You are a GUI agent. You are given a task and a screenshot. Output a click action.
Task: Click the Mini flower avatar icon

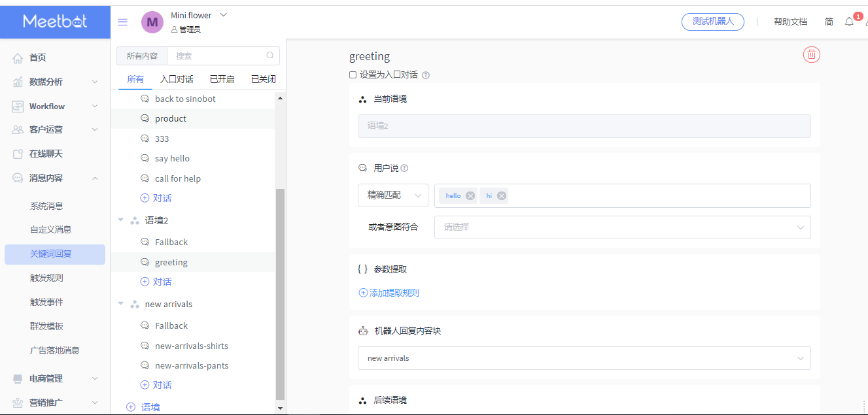click(152, 22)
